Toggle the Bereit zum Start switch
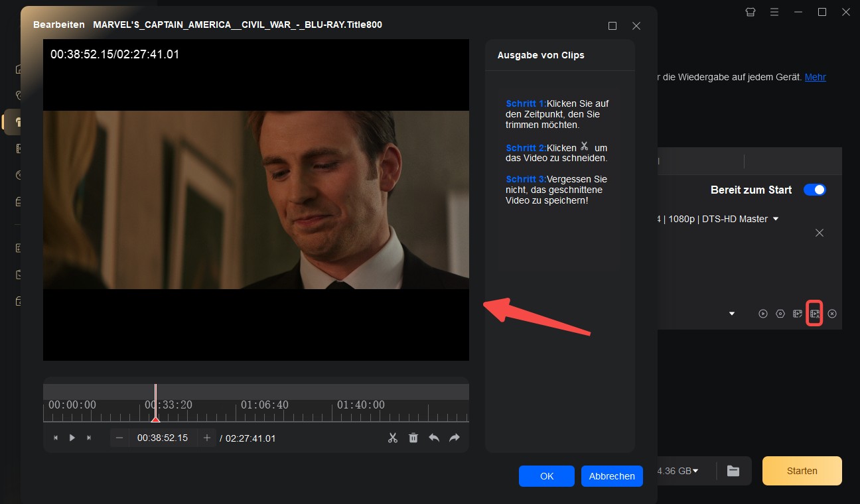This screenshot has height=504, width=860. (815, 190)
